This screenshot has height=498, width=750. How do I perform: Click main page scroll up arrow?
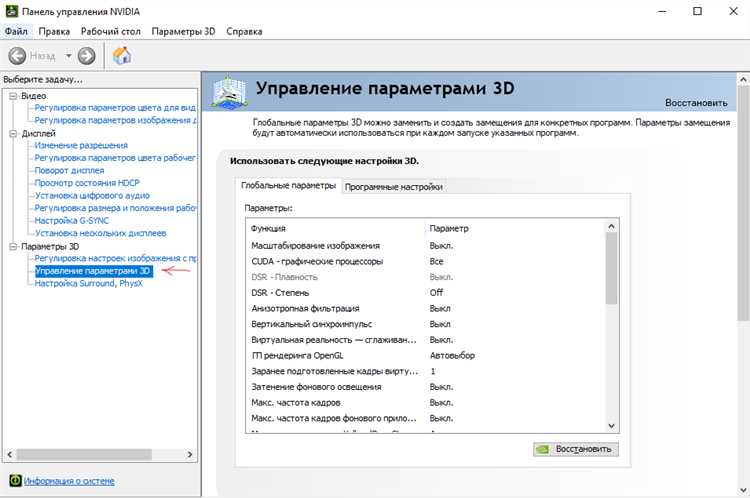[x=743, y=79]
